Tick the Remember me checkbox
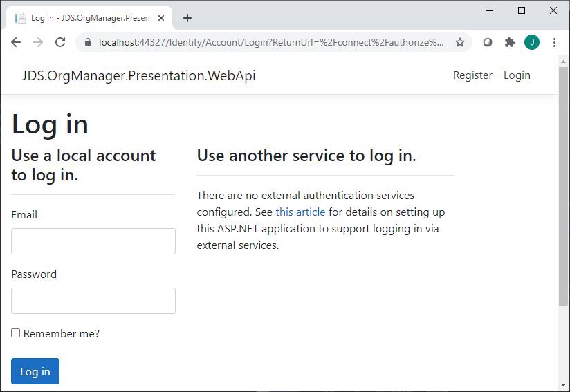570x392 pixels. pyautogui.click(x=16, y=333)
